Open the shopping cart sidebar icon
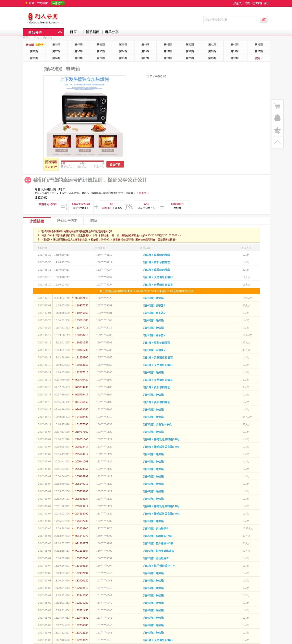 point(277,106)
